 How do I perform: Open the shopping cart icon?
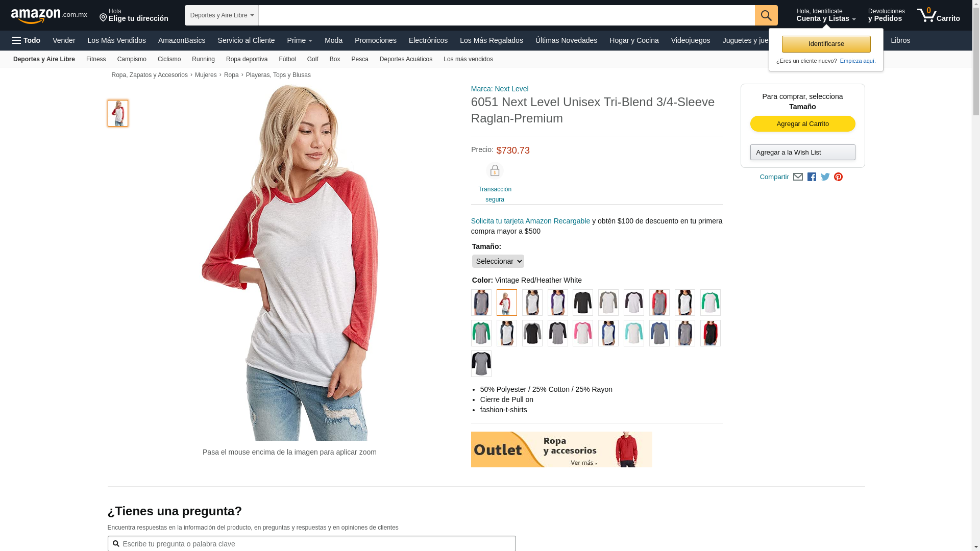pos(938,15)
